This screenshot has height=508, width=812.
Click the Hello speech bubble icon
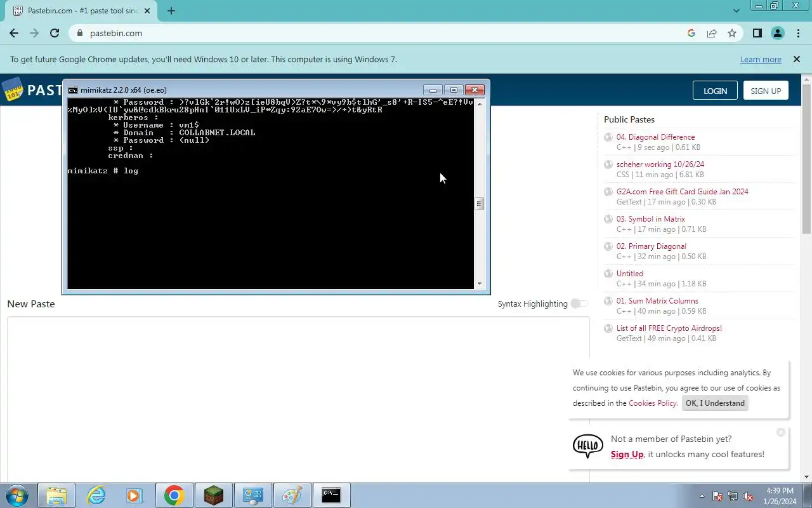coord(588,446)
